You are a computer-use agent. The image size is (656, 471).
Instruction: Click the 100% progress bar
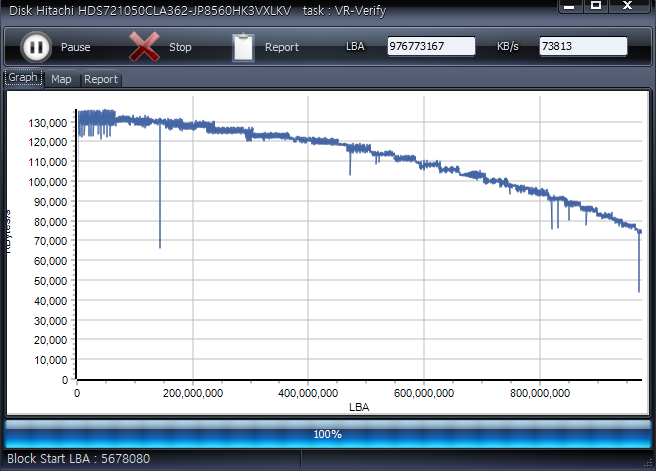click(328, 434)
